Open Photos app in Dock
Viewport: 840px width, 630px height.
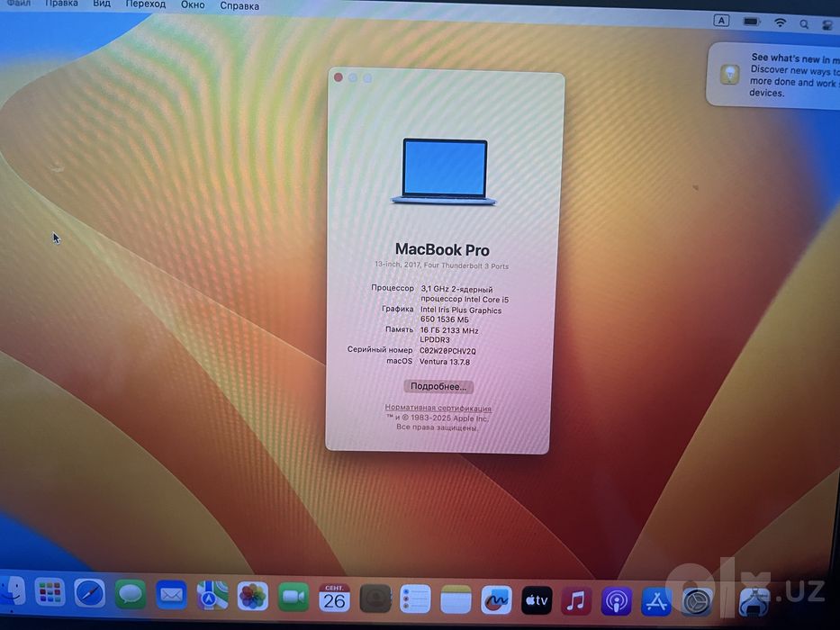point(252,597)
